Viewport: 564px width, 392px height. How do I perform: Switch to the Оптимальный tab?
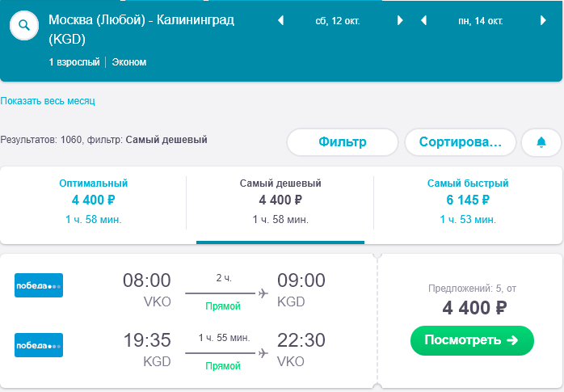point(94,201)
